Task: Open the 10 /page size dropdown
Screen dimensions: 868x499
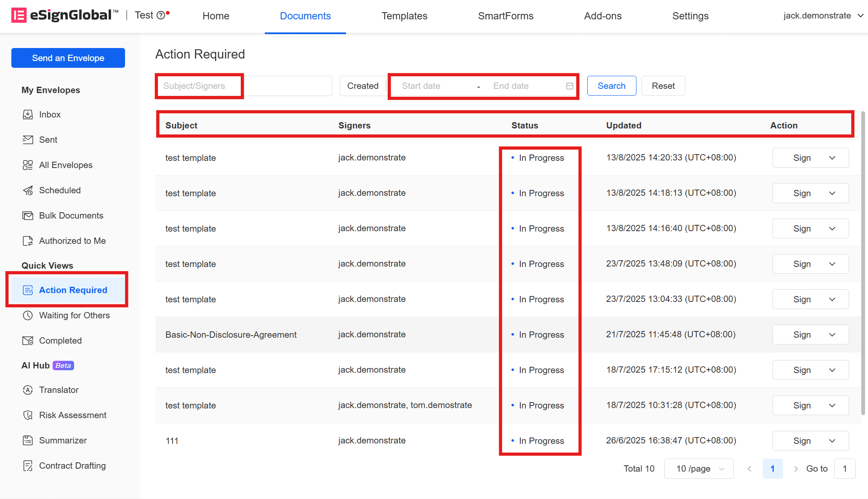Action: [699, 469]
